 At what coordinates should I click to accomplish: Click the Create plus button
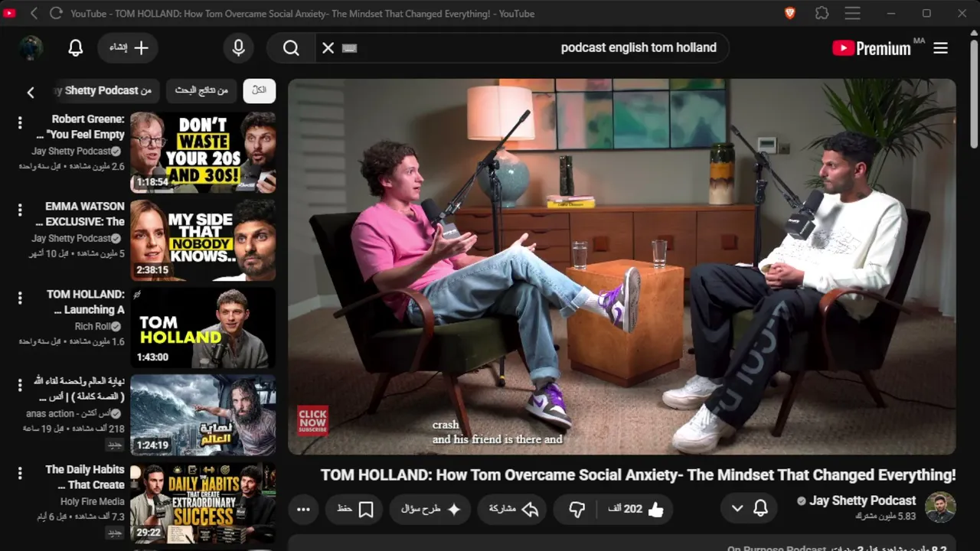tap(128, 47)
